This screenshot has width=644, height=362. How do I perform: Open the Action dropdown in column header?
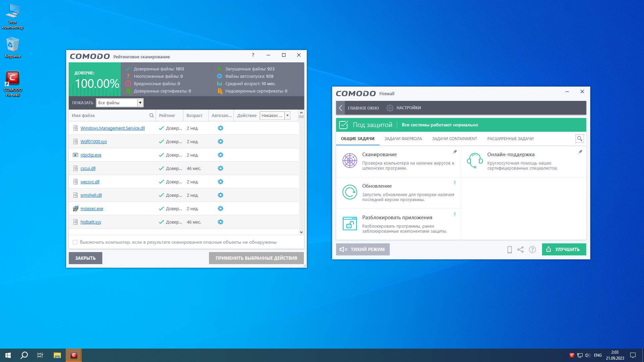[x=287, y=115]
